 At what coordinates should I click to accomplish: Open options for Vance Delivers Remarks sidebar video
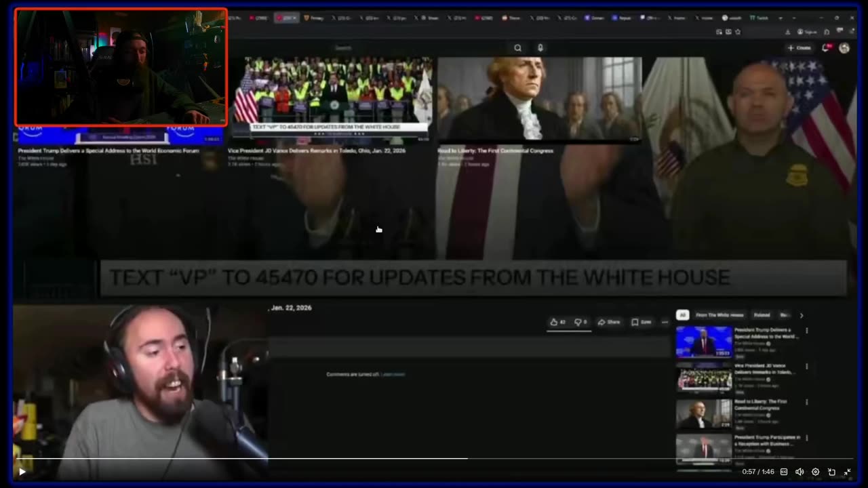[806, 367]
